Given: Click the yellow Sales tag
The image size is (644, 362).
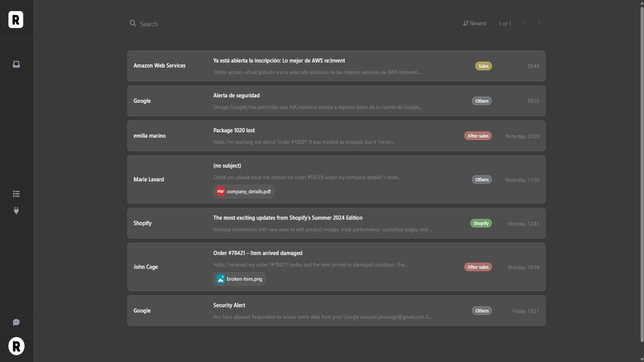Looking at the screenshot, I should click(x=483, y=66).
